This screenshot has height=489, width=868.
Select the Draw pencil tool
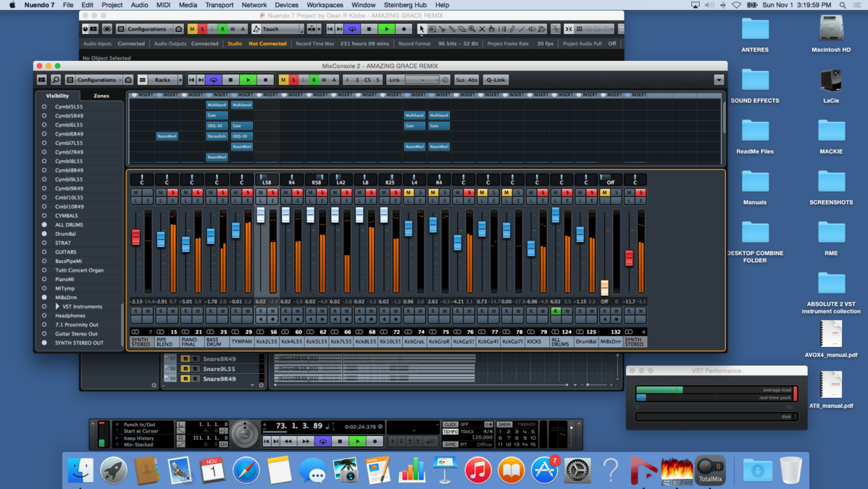coord(512,29)
